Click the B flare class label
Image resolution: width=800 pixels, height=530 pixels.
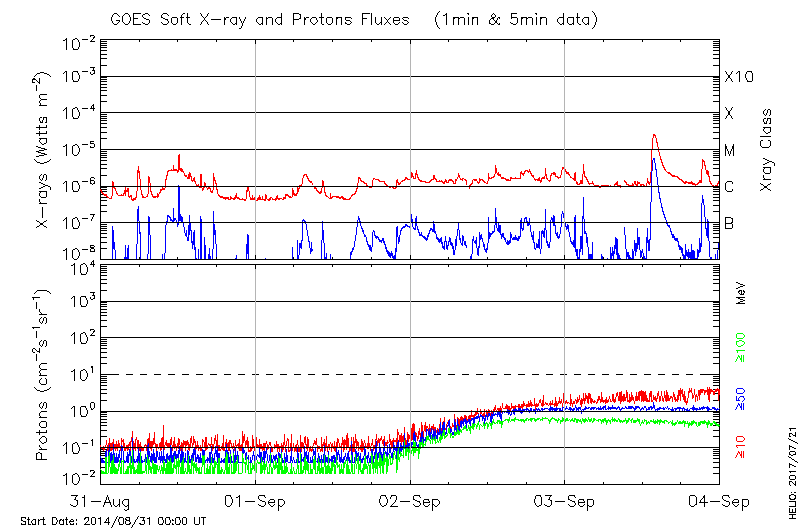coord(730,223)
